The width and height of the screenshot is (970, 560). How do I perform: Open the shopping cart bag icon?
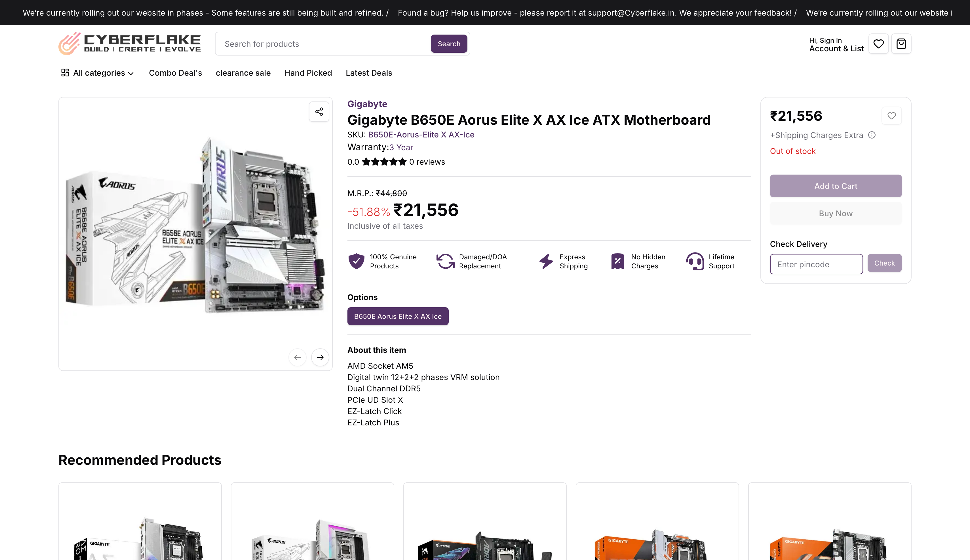point(901,44)
